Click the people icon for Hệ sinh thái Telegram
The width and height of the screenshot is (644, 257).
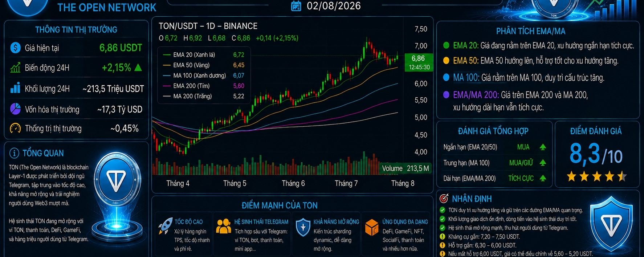coord(224,226)
